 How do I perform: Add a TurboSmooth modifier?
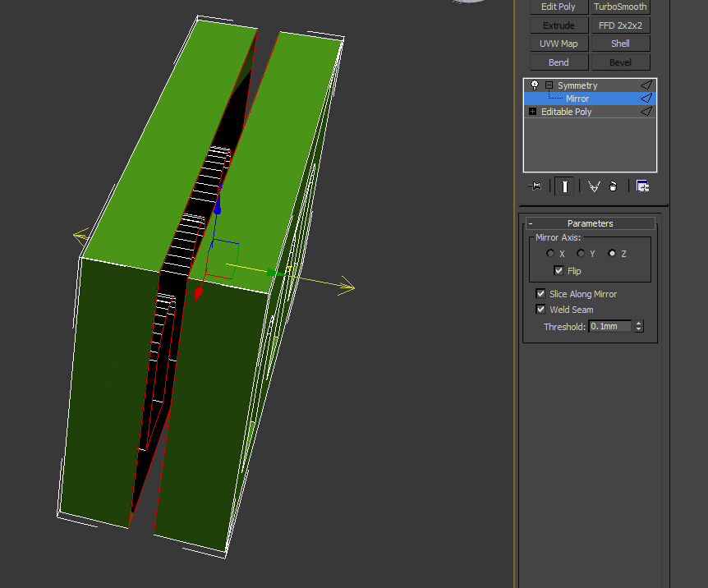[x=620, y=7]
